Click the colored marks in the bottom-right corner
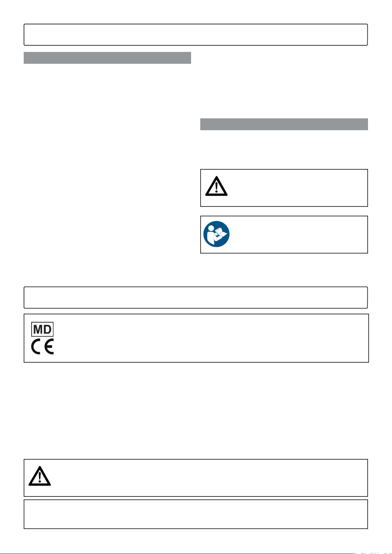Screen dimensions: 392x554 click(373, 553)
